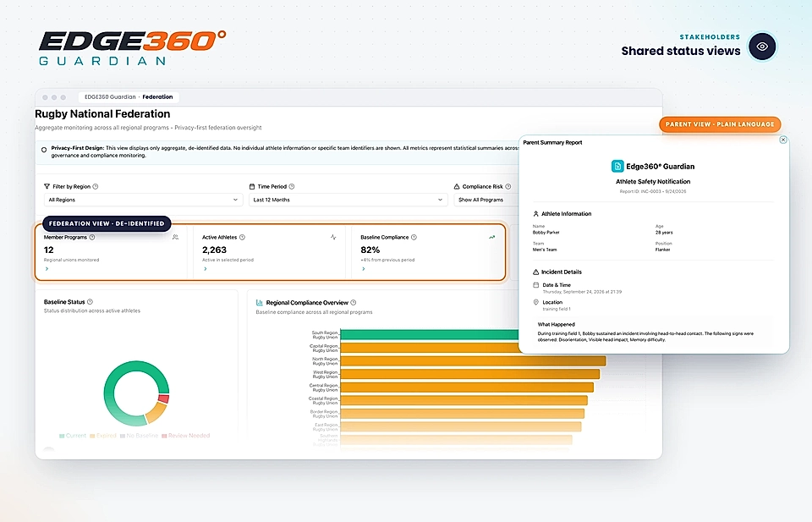Click the Privacy-First Design notice icon
This screenshot has width=812, height=522.
click(44, 150)
